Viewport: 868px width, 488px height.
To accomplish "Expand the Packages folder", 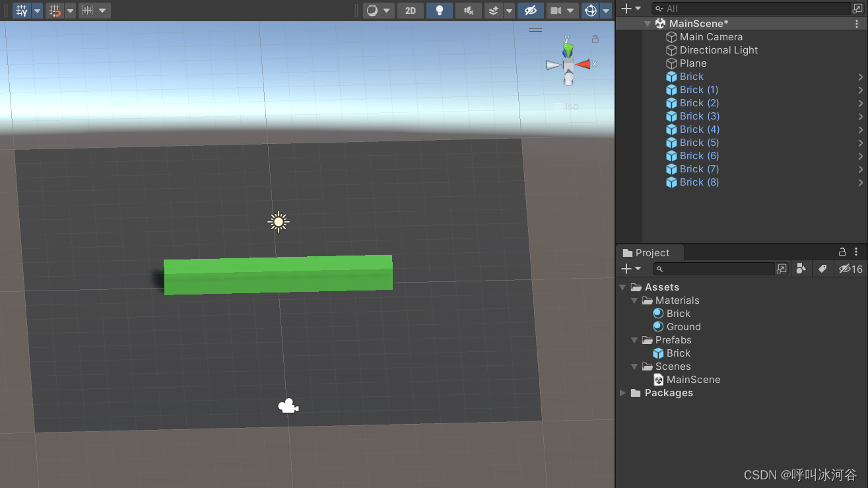I will point(623,393).
